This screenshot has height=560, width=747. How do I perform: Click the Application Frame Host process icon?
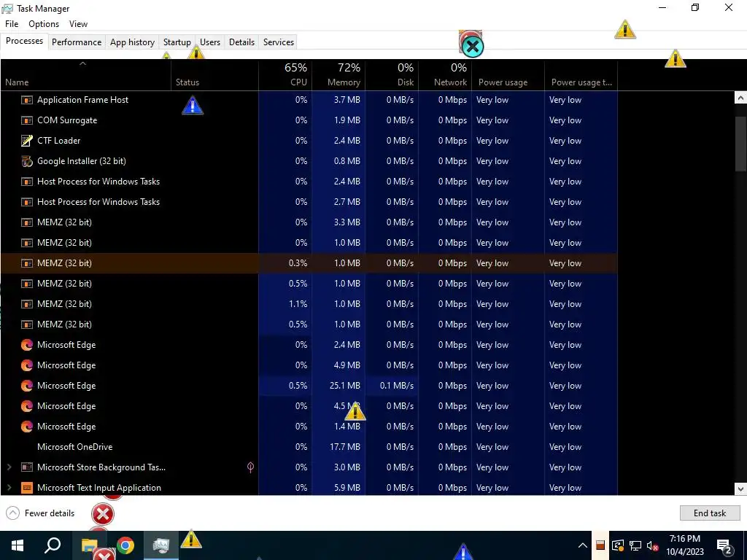click(x=27, y=100)
